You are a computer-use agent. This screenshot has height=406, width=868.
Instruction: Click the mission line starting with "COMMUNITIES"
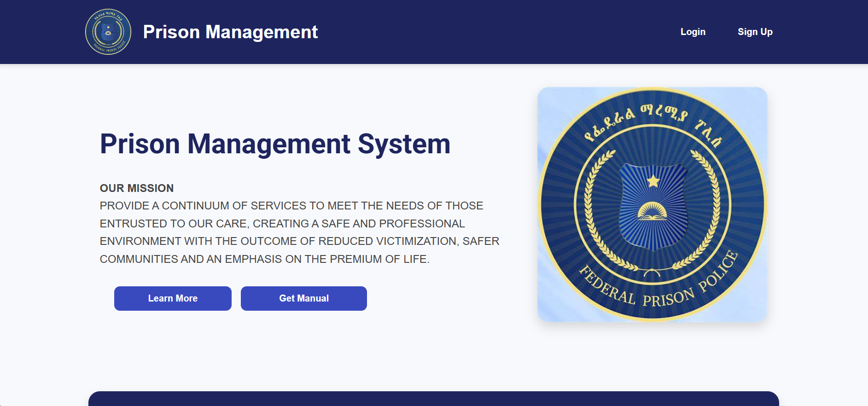click(264, 259)
